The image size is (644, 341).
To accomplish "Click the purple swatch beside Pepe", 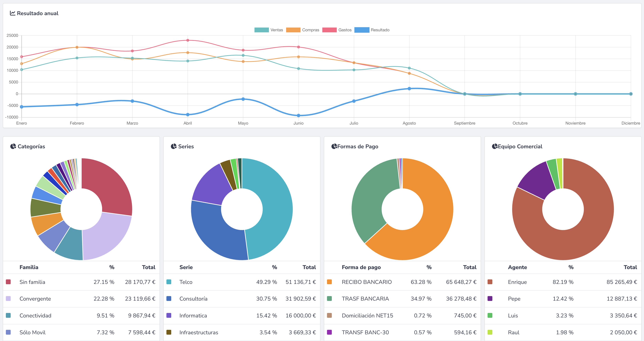I will (490, 299).
